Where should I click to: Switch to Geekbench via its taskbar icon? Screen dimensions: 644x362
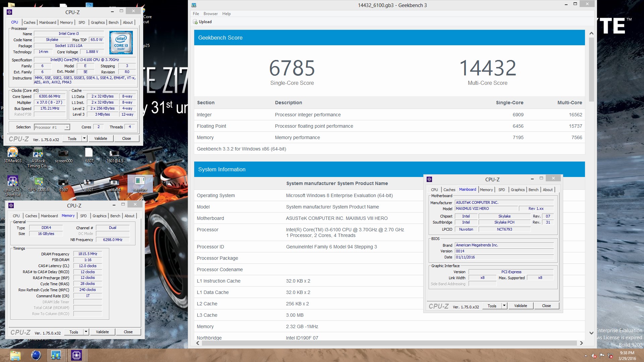click(56, 355)
